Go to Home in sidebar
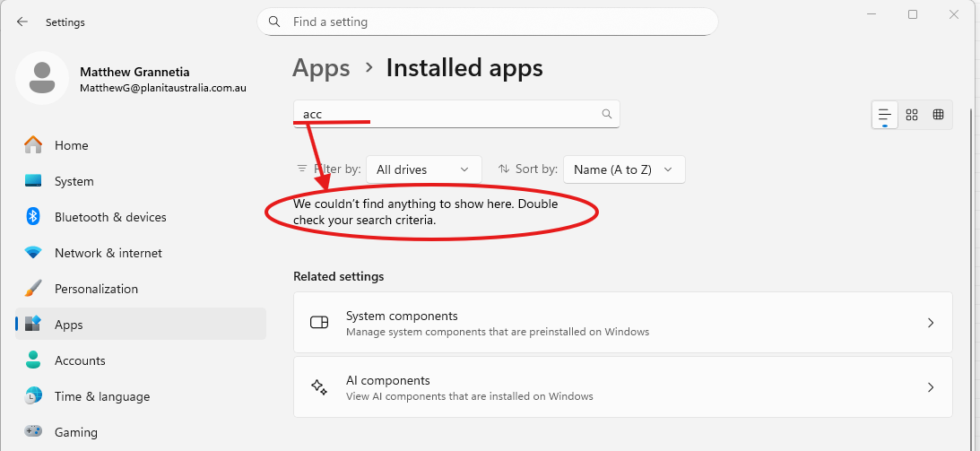Viewport: 980px width, 451px height. point(71,145)
